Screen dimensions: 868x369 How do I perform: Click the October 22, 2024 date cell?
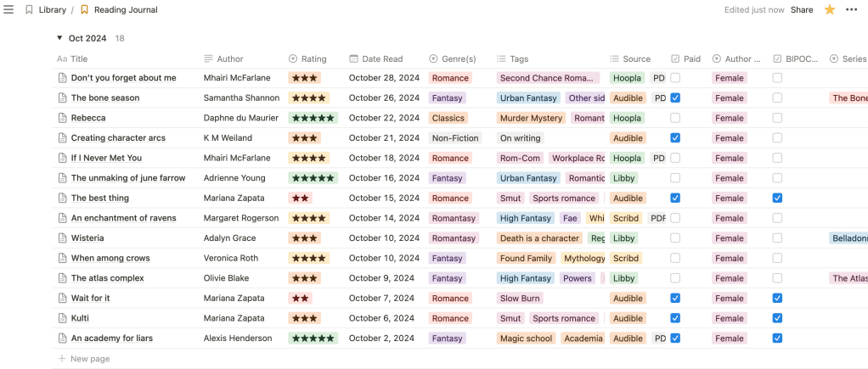384,118
